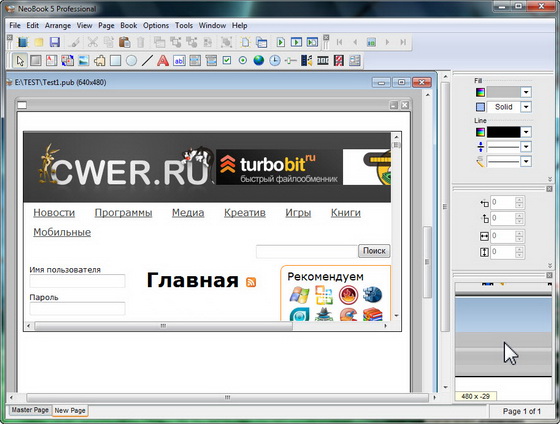Image resolution: width=560 pixels, height=424 pixels.
Task: Open the Solid fill pattern dropdown
Action: click(x=526, y=107)
